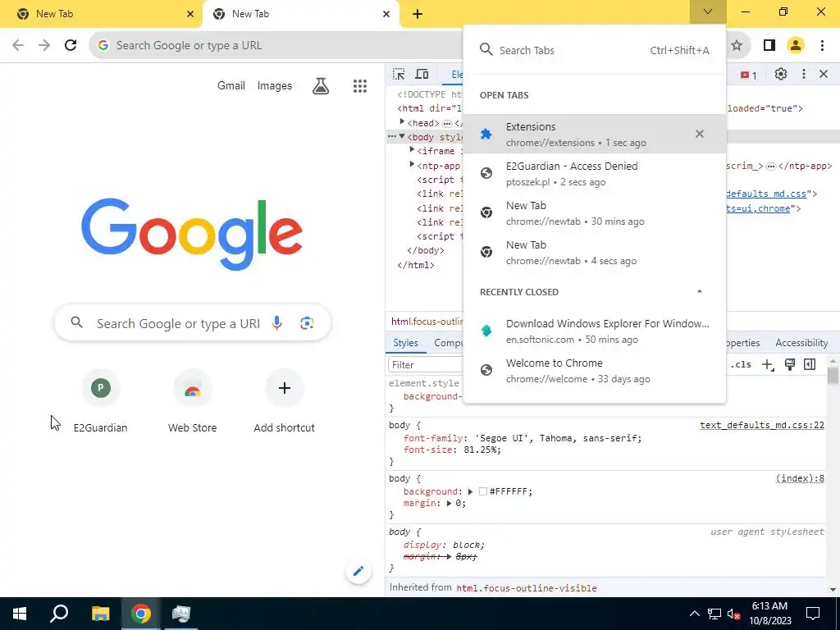Image resolution: width=840 pixels, height=630 pixels.
Task: Expand the ntp-app element node
Action: 412,164
